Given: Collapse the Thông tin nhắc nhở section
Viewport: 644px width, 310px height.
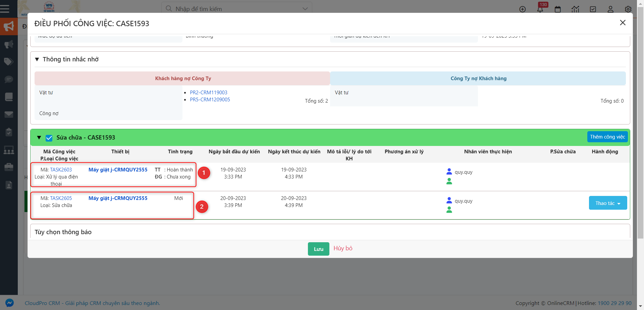Looking at the screenshot, I should pyautogui.click(x=37, y=59).
